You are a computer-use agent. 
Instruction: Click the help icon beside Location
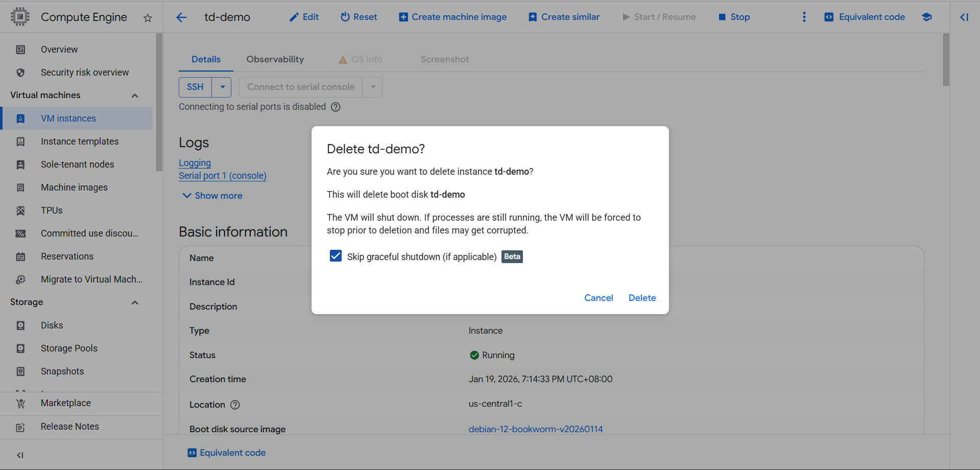coord(235,405)
